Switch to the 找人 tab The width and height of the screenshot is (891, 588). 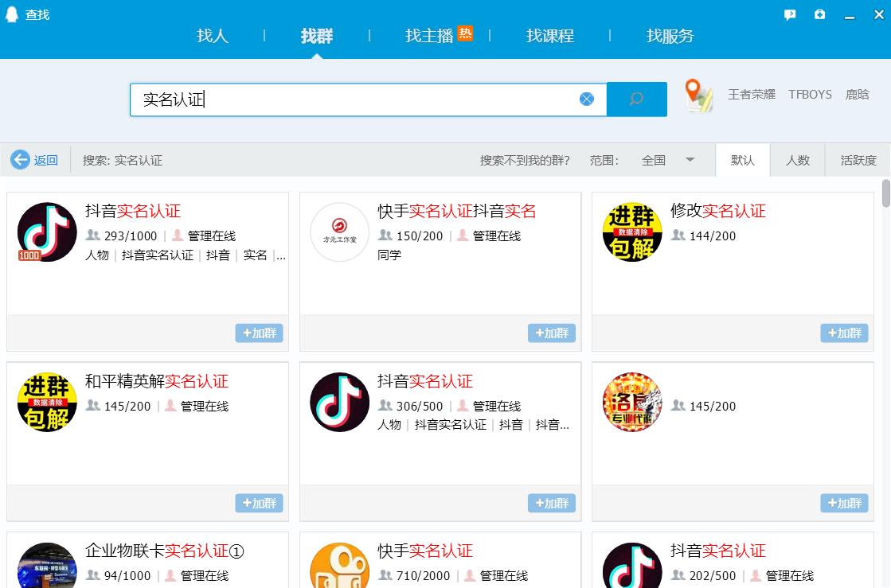tap(212, 36)
